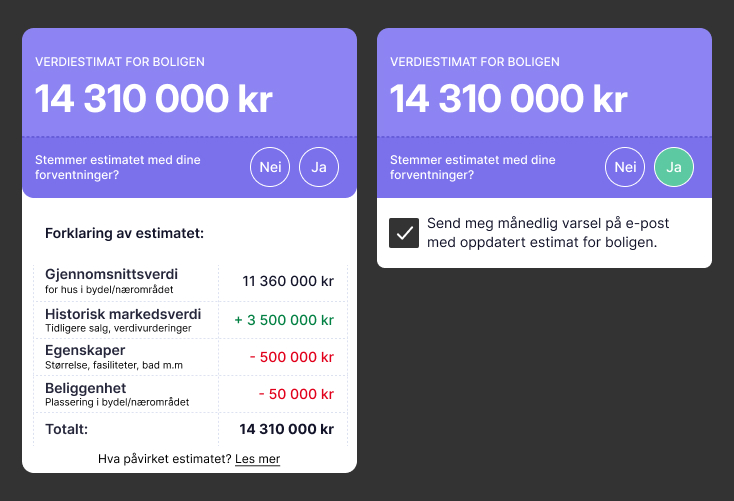734x501 pixels.
Task: Click the red - 500 000 kr value
Action: [x=292, y=357]
